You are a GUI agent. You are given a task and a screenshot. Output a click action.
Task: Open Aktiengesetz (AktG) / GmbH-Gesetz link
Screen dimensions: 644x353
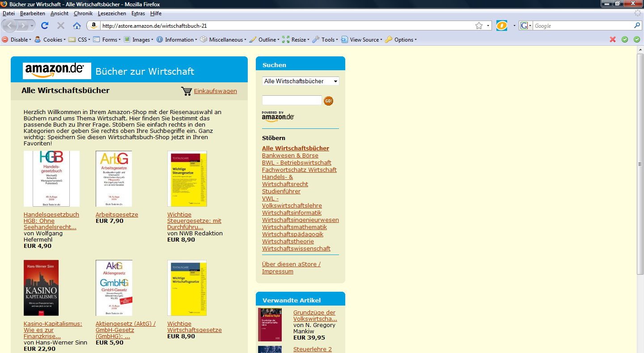tap(126, 330)
